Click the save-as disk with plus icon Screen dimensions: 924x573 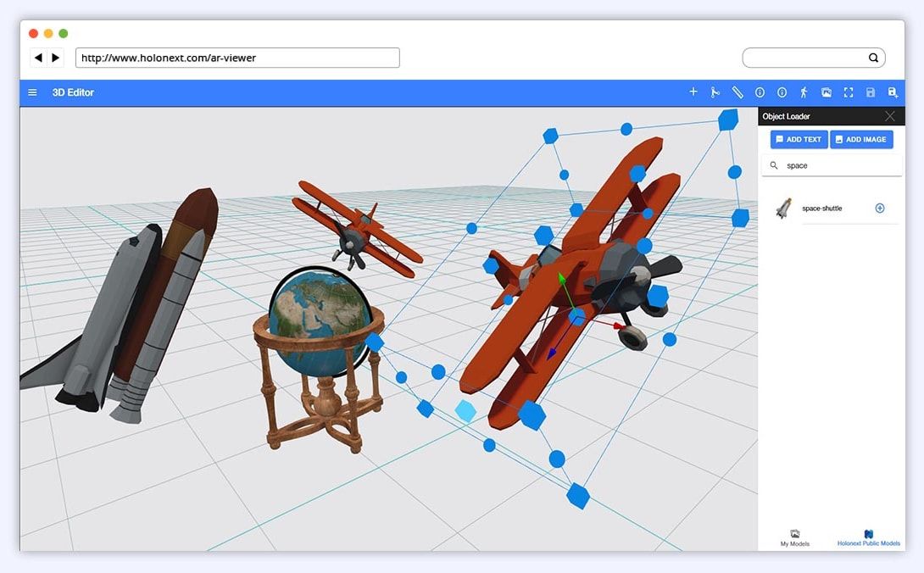893,92
